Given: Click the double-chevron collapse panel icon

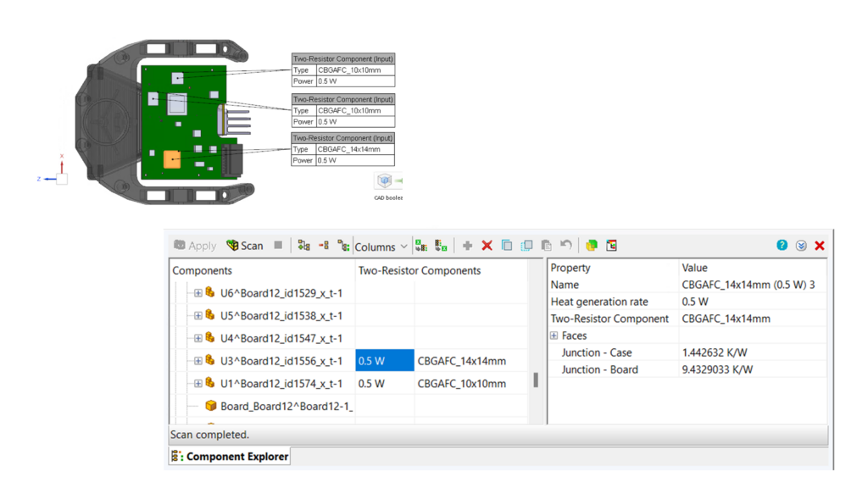Looking at the screenshot, I should (801, 245).
